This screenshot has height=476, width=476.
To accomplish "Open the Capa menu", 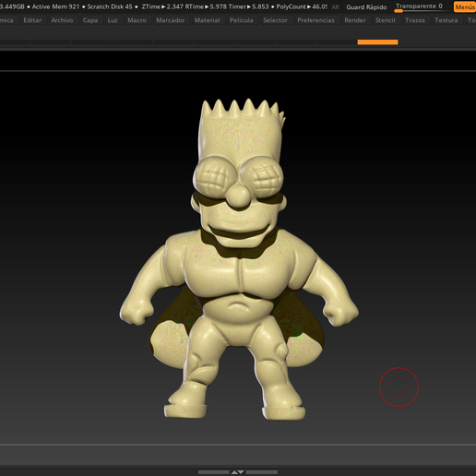I will click(90, 20).
